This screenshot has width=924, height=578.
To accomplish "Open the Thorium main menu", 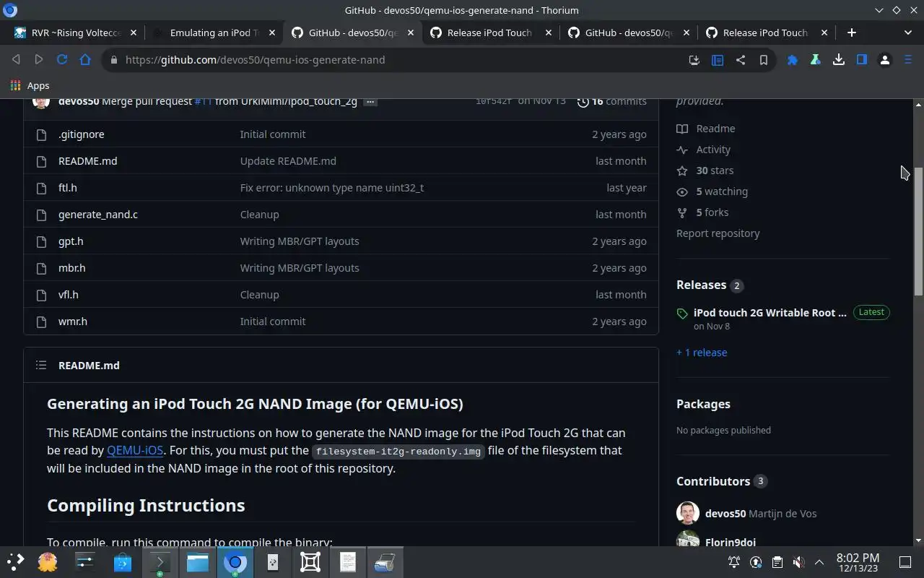I will click(x=908, y=60).
